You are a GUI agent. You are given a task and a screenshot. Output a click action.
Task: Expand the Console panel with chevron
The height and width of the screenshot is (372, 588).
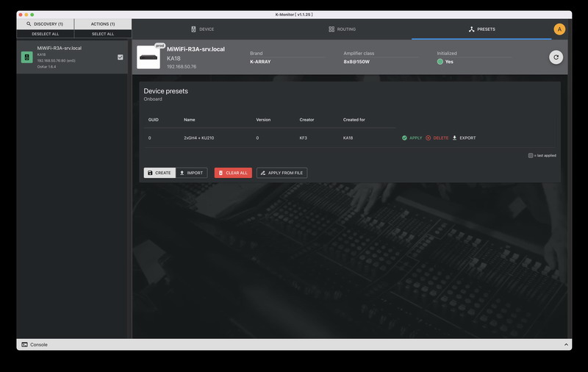(566, 344)
